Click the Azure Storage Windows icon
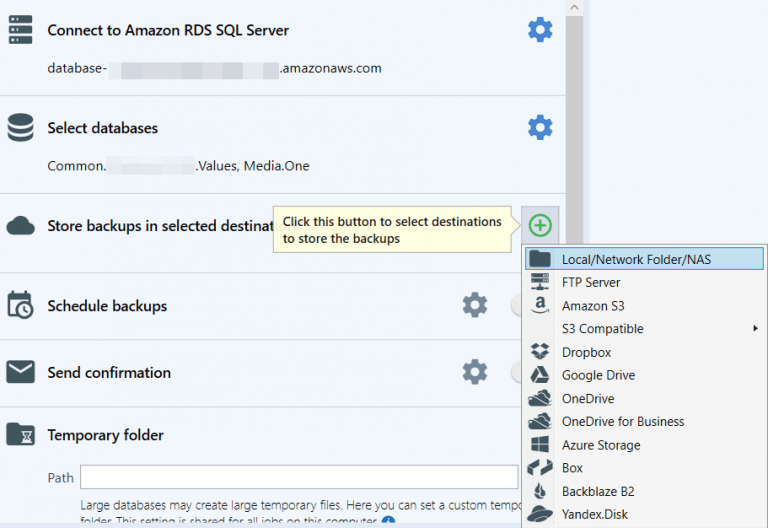The width and height of the screenshot is (768, 528). [540, 445]
